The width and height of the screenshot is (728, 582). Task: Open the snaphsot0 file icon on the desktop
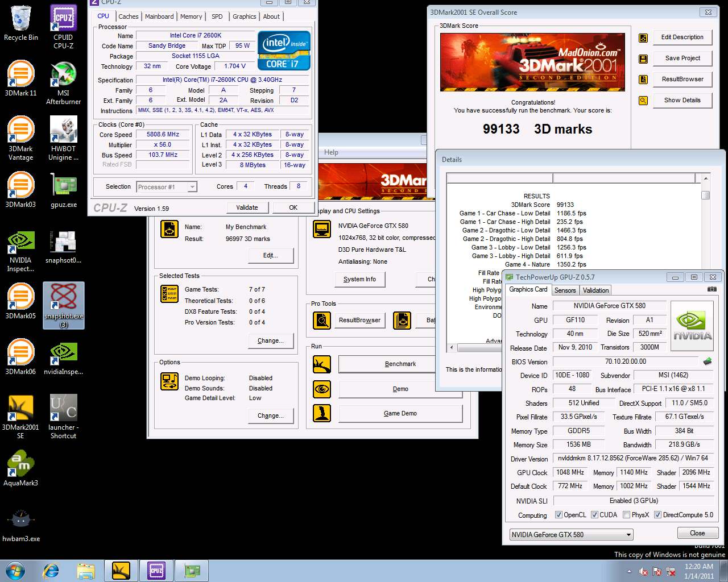tap(63, 246)
